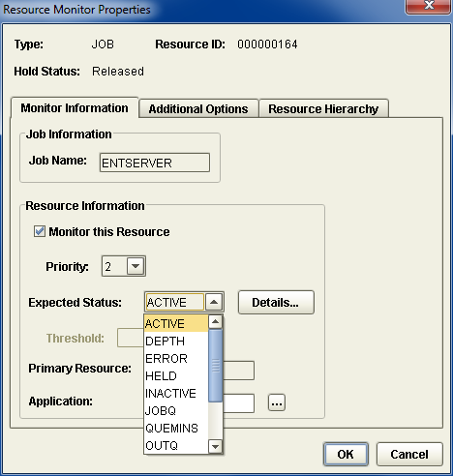Select DEPTH from the status list
Viewport: 453px width, 476px height.
176,341
